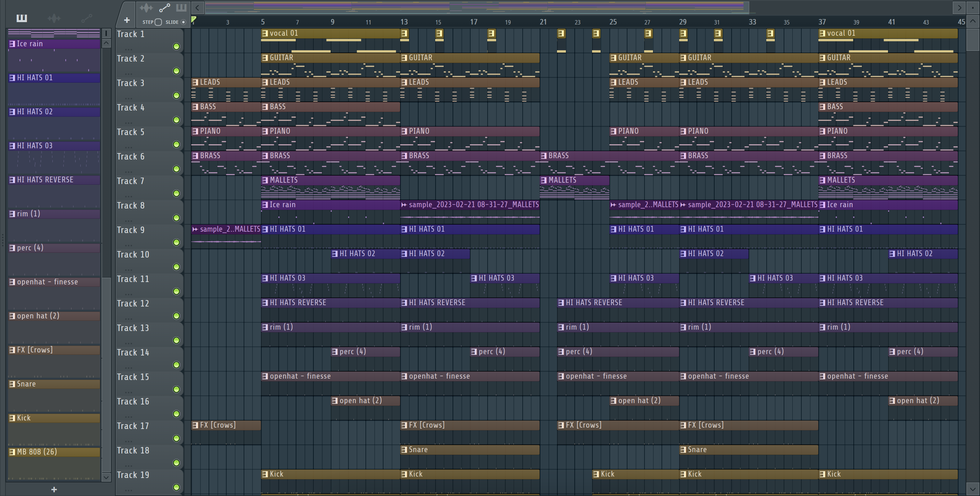This screenshot has height=496, width=980.
Task: Click the playlist vertical scroll down arrow
Action: click(973, 489)
